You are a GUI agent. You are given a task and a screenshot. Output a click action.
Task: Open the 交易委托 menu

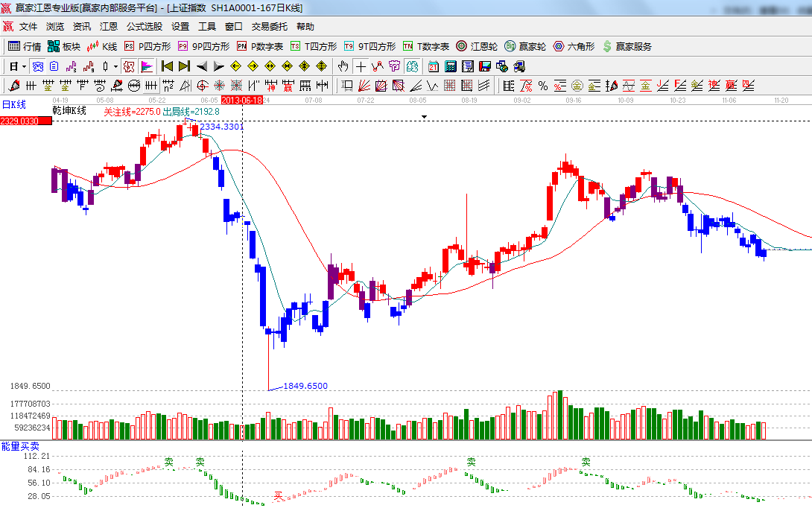[x=269, y=26]
